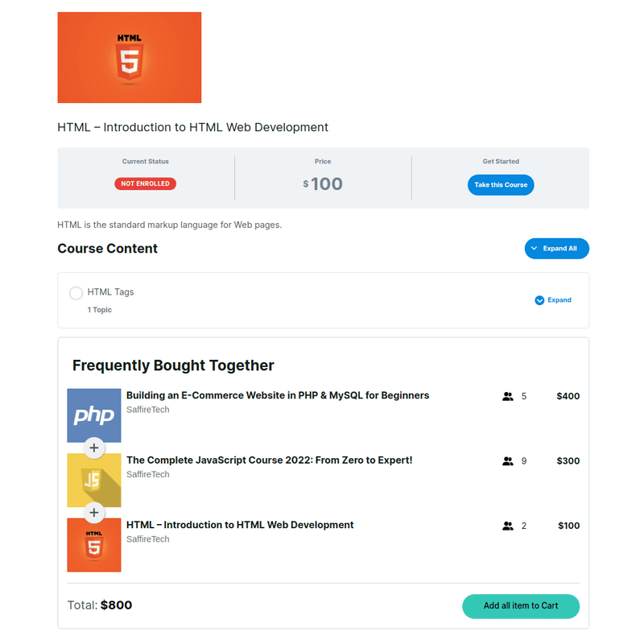Open the HTML Tags lesson title
Screen dimensions: 644x644
110,292
